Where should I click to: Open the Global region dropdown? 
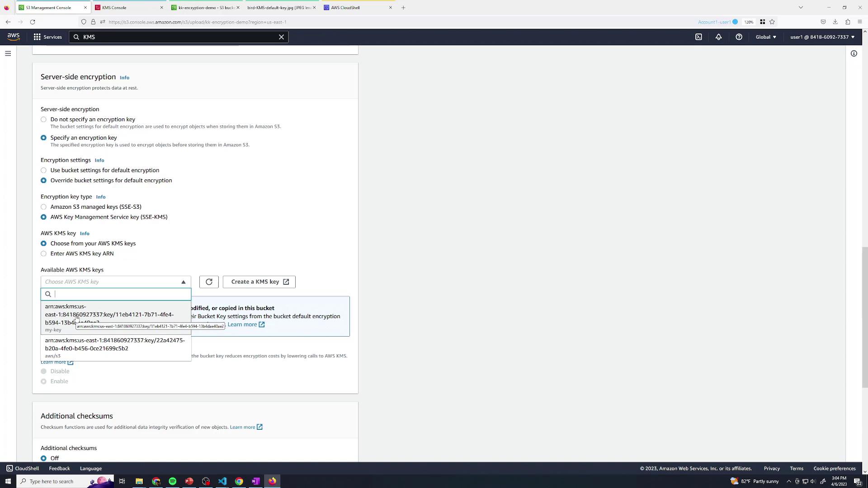[765, 37]
